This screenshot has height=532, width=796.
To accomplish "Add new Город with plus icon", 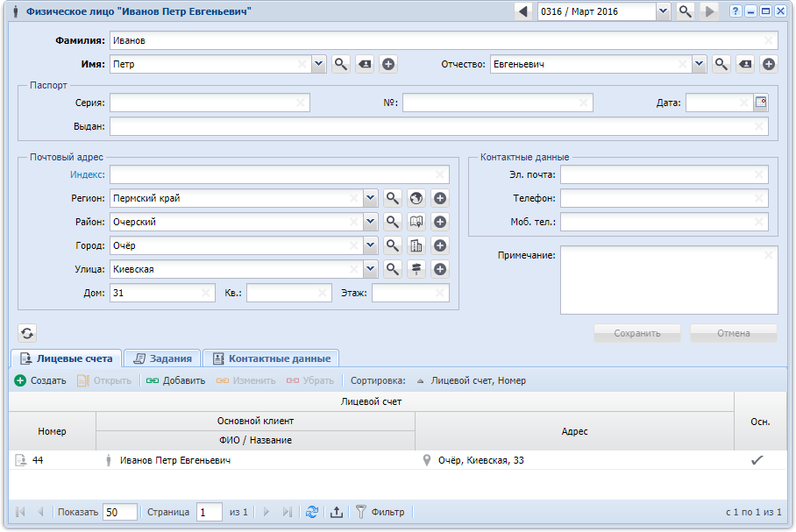I will [440, 245].
